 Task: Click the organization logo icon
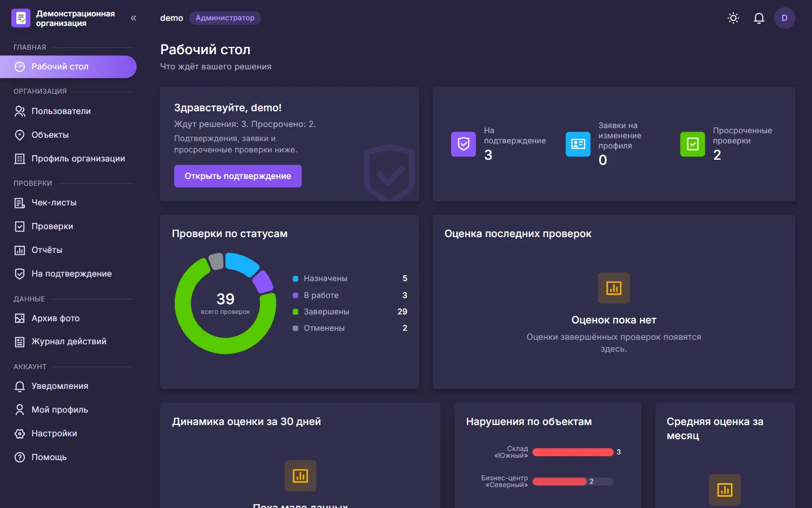[21, 18]
